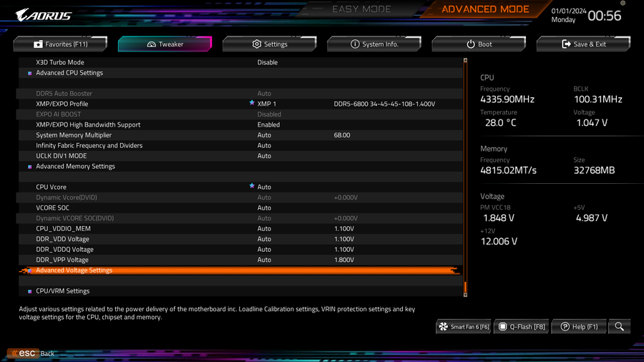This screenshot has height=362, width=644.
Task: Click the star beside CPU Vcore Auto
Action: click(252, 186)
